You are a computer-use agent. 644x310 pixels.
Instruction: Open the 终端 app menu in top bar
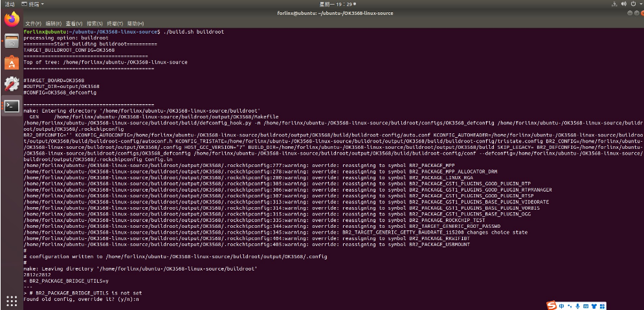click(32, 4)
